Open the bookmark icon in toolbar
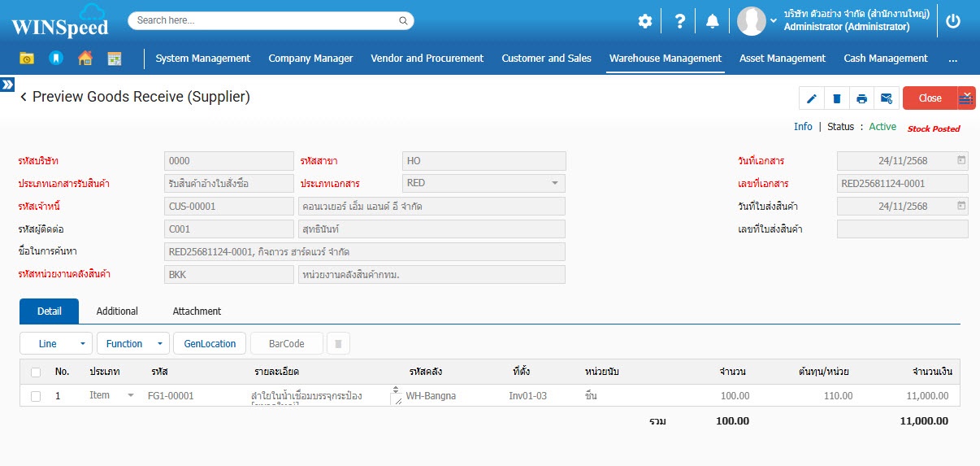Screen dimensions: 980x466 pos(56,59)
